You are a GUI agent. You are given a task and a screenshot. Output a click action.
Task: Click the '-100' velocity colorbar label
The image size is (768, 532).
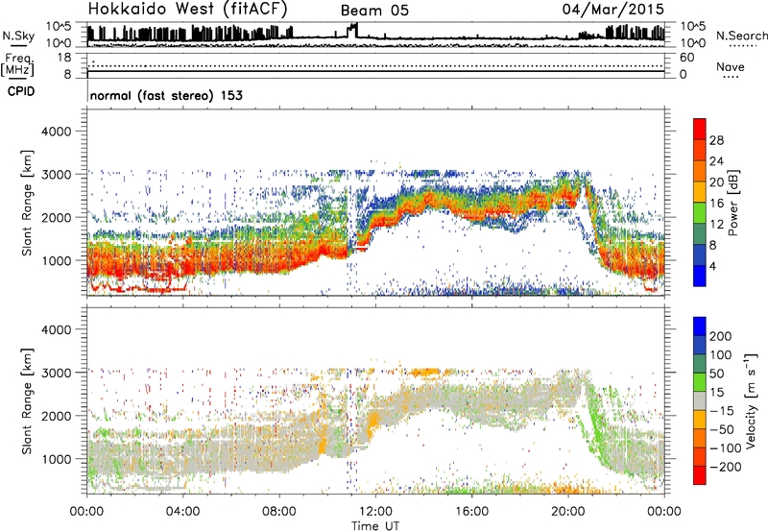coord(725,448)
